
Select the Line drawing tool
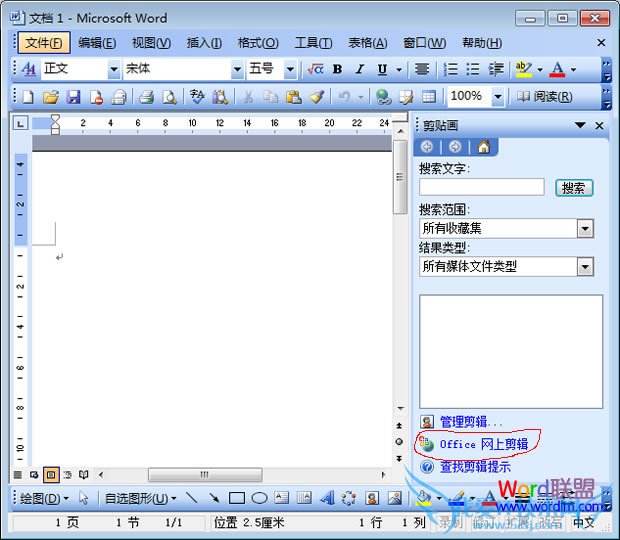192,498
